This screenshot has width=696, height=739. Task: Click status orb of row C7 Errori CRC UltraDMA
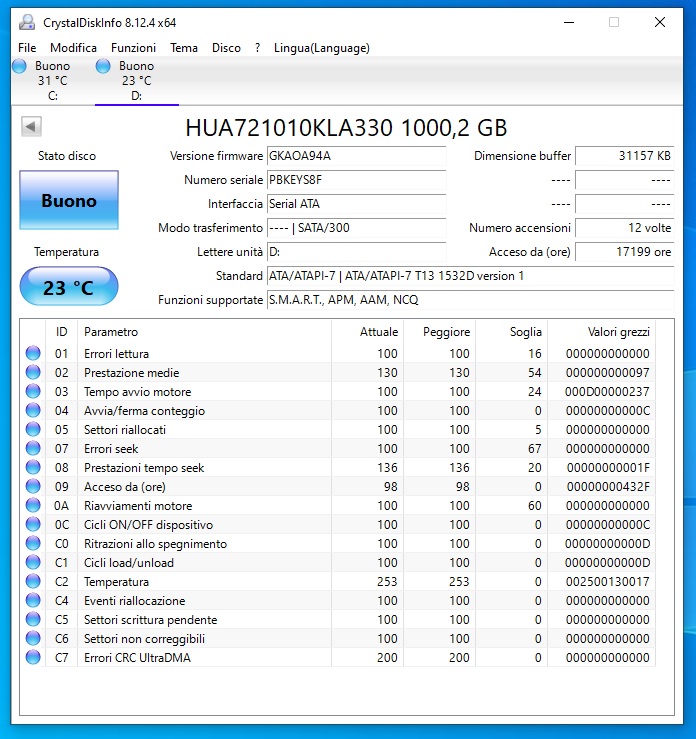pyautogui.click(x=33, y=657)
